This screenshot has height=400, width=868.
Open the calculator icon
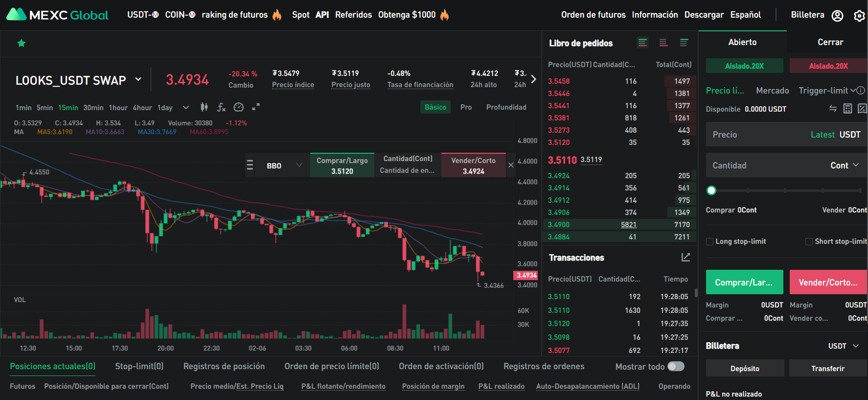[x=848, y=109]
